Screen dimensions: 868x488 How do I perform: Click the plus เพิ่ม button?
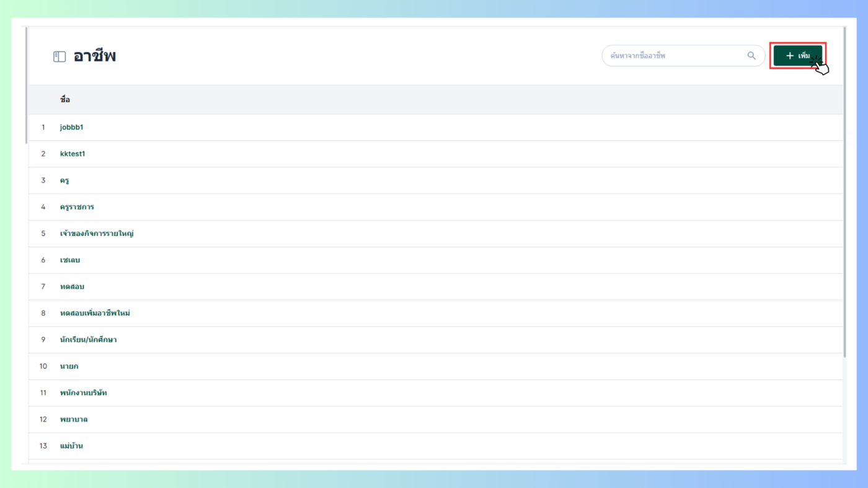coord(798,56)
